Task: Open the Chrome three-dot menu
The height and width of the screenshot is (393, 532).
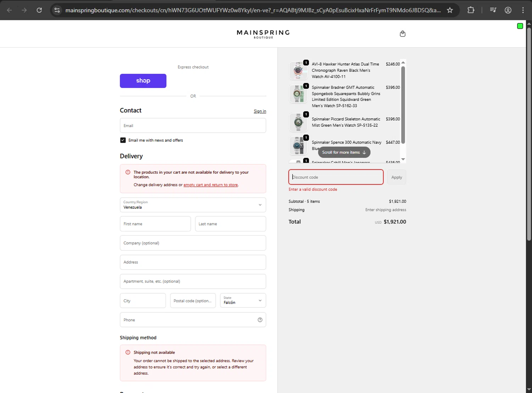Action: coord(523,10)
